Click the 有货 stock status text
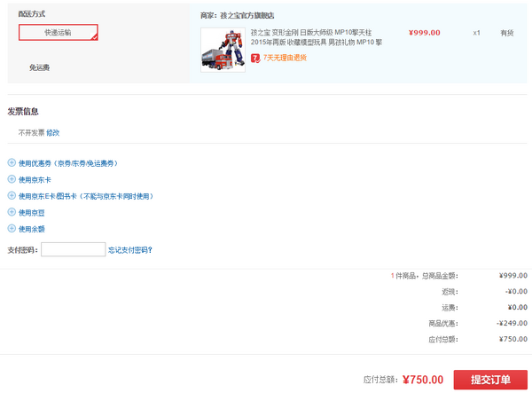 click(507, 33)
